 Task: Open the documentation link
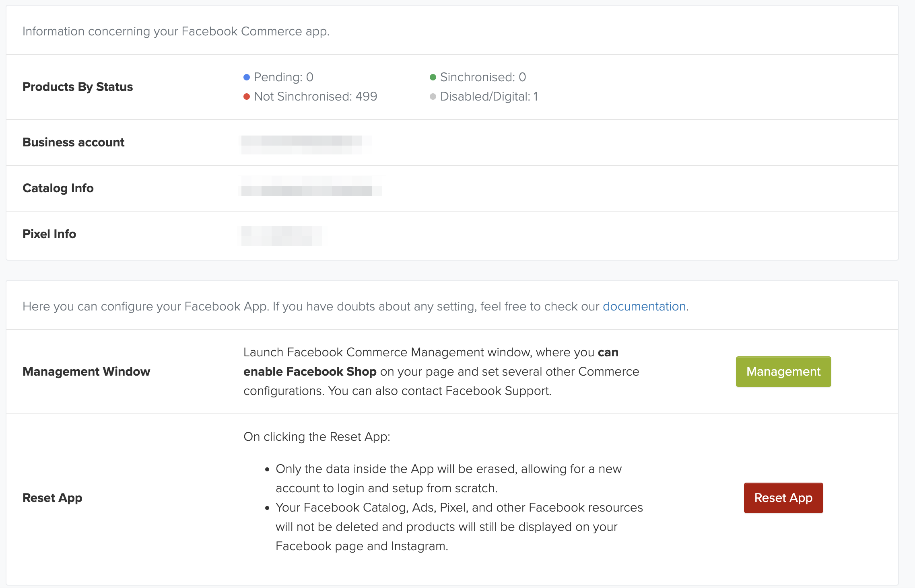coord(644,306)
